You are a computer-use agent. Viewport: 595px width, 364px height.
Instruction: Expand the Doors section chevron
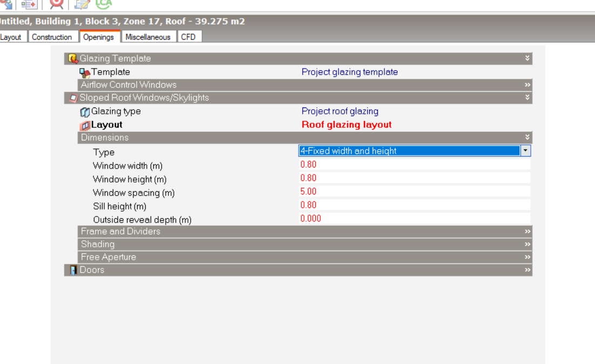click(x=527, y=270)
